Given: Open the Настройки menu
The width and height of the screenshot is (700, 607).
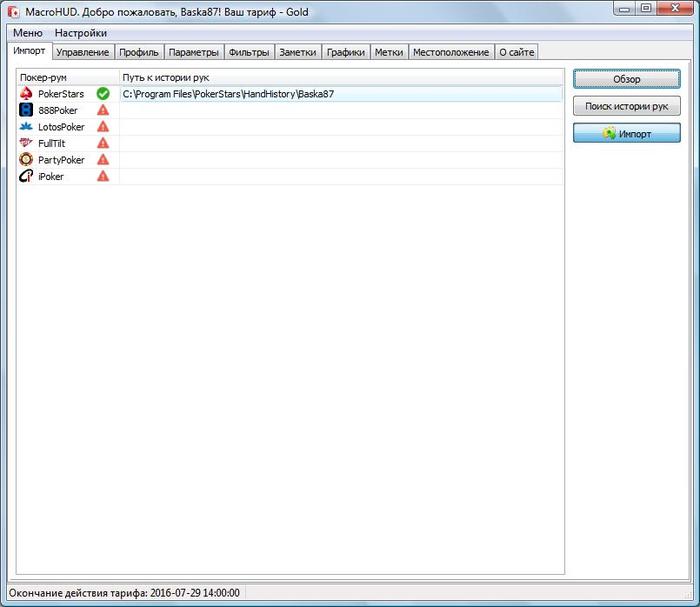Looking at the screenshot, I should coord(81,33).
